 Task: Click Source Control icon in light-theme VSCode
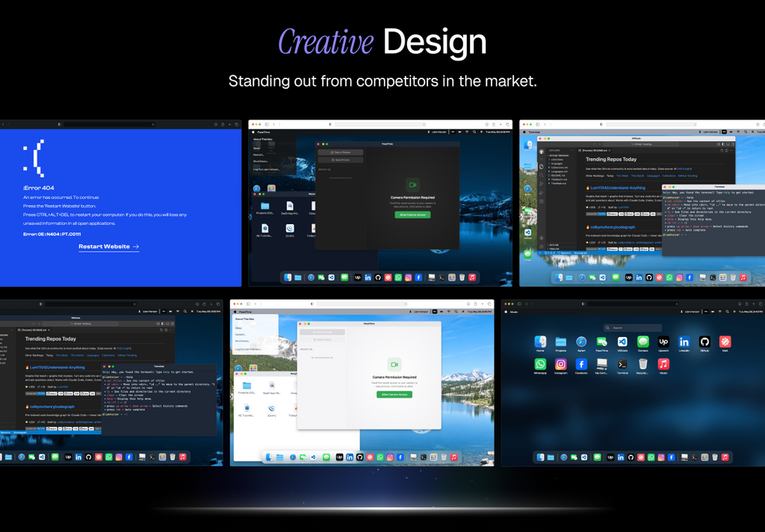click(542, 184)
